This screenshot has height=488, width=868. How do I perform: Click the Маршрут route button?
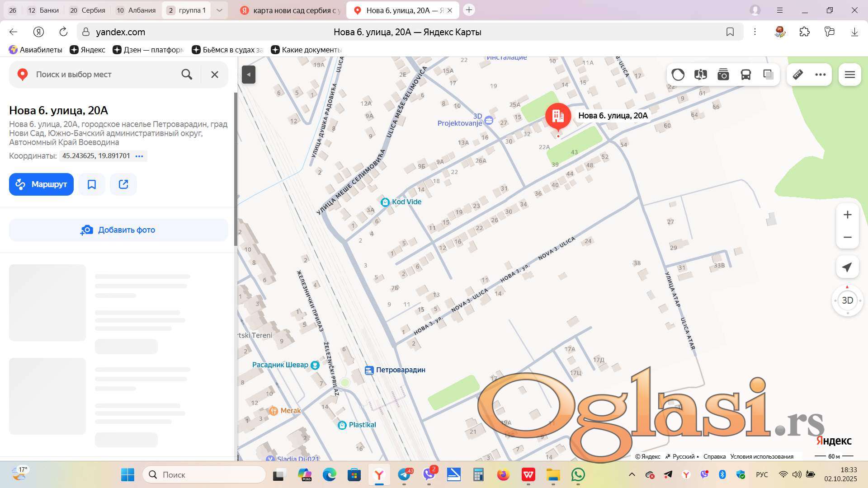pos(41,184)
